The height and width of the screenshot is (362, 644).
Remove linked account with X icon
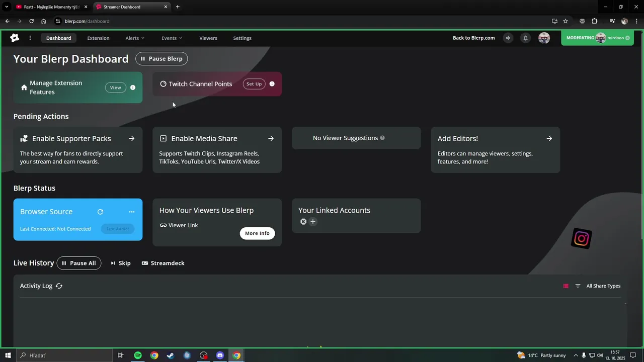pos(303,222)
